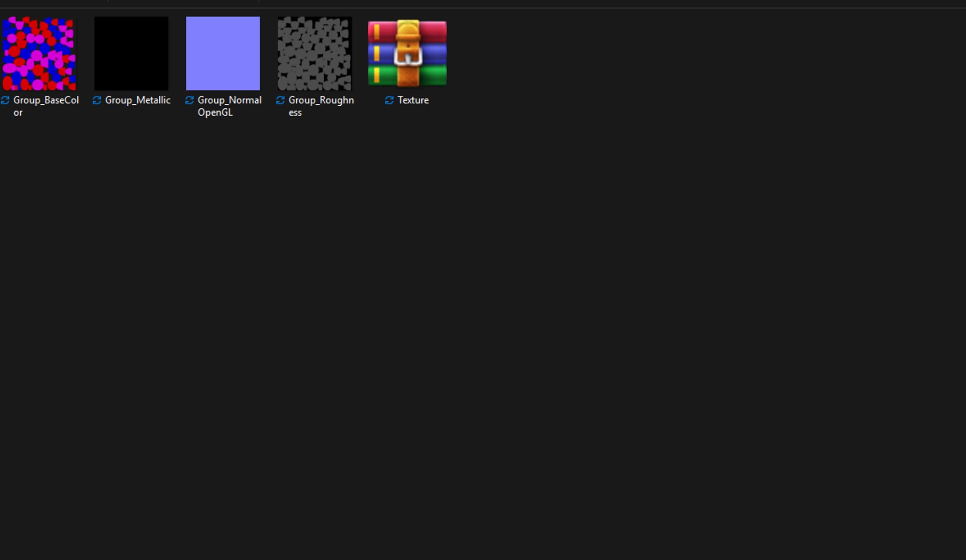This screenshot has width=966, height=560.
Task: Click the Group_Roughness file name label
Action: pos(321,106)
